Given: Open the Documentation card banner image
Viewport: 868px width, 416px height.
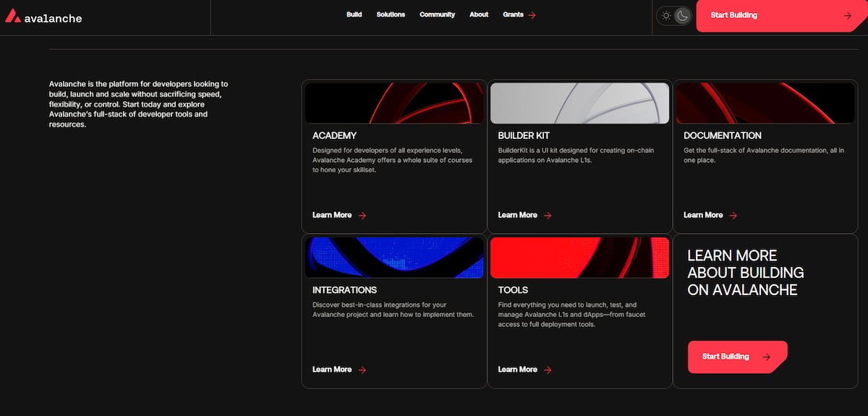Looking at the screenshot, I should tap(765, 103).
